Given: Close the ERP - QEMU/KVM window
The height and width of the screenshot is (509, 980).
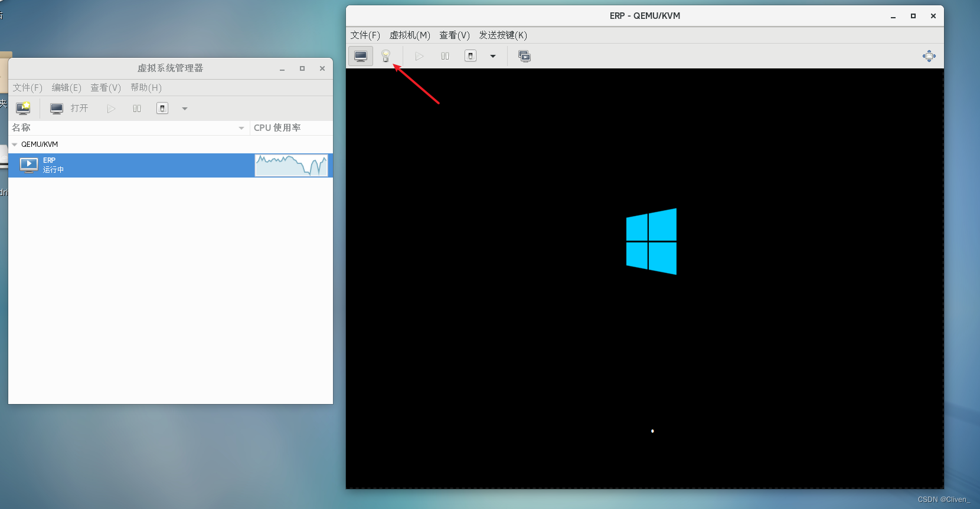Looking at the screenshot, I should (x=933, y=16).
